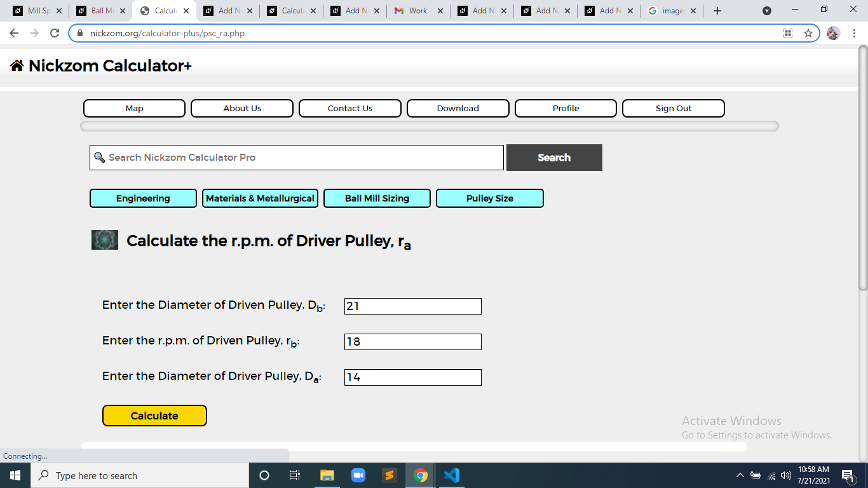
Task: Click the Windows taskbar search box
Action: [140, 475]
